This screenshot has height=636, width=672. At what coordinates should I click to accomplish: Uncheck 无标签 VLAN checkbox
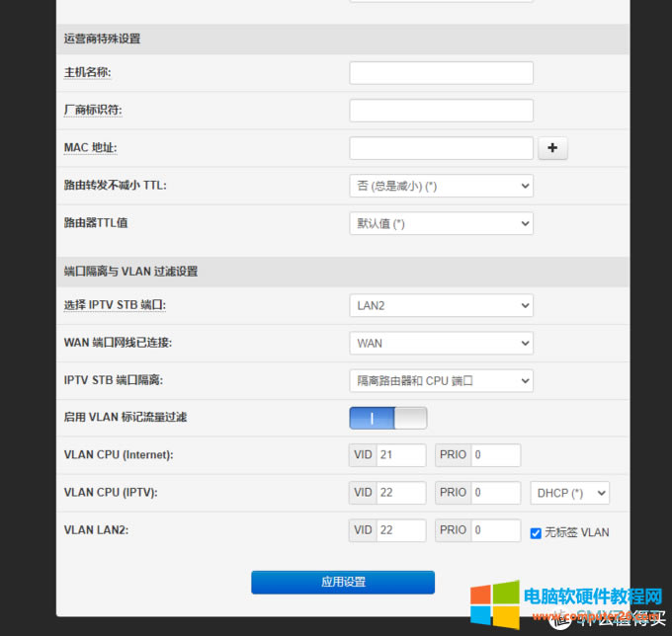coord(536,533)
